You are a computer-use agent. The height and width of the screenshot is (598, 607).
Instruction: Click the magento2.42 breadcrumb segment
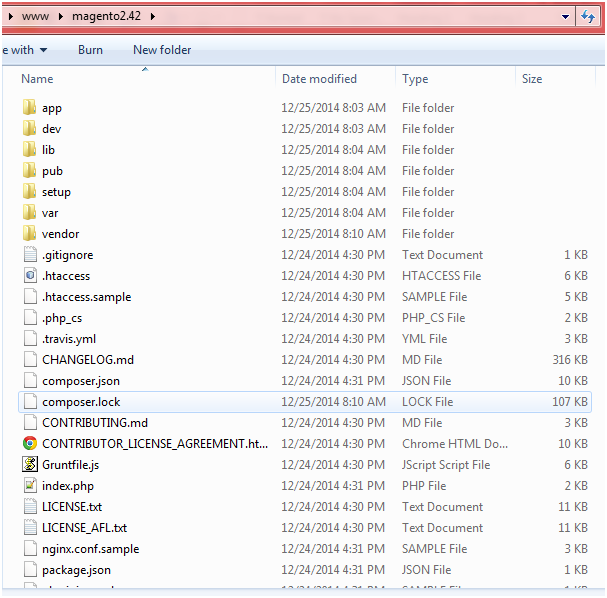click(106, 16)
